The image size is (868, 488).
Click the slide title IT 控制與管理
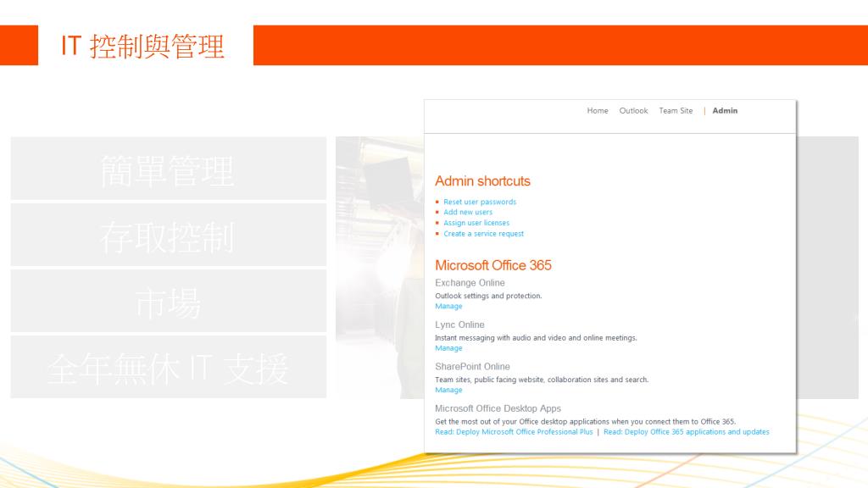pos(142,46)
